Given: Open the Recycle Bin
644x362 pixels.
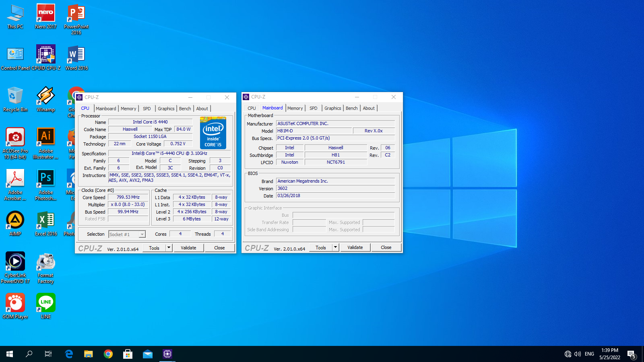Looking at the screenshot, I should tap(15, 99).
